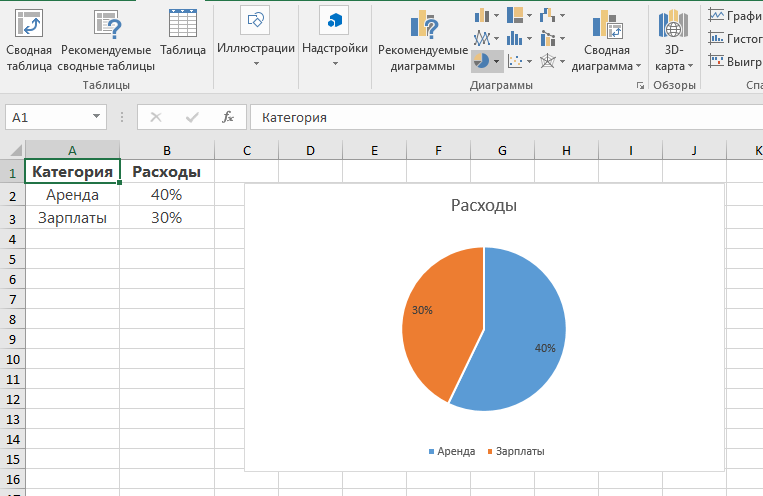This screenshot has width=763, height=496.
Task: Cancel the formula entry with X
Action: pos(156,117)
